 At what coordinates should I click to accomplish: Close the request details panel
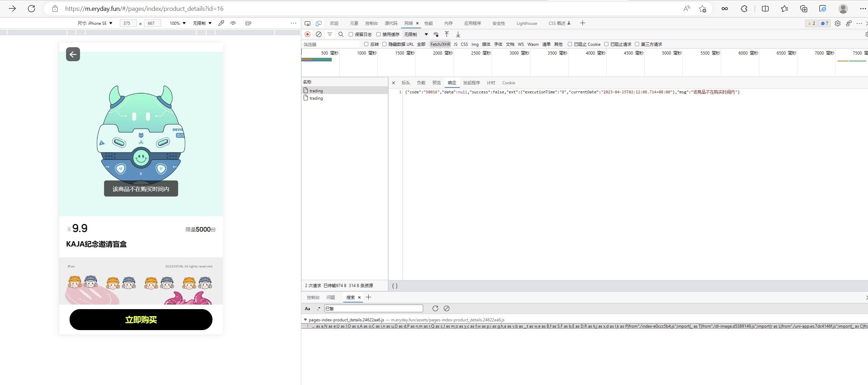click(393, 83)
